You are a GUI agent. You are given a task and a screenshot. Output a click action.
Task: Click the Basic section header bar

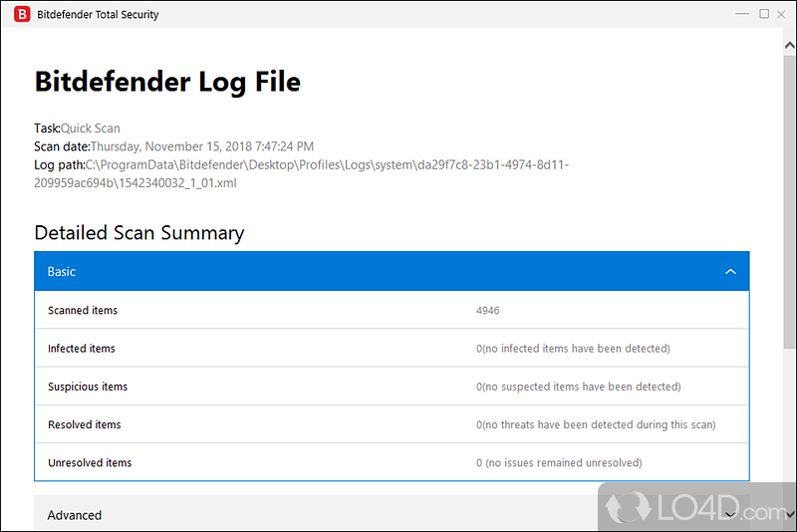(x=392, y=271)
